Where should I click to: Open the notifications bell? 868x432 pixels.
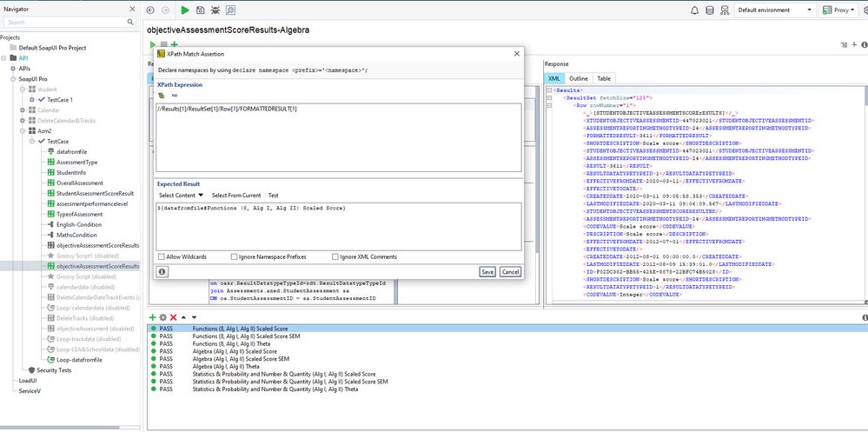coord(695,10)
